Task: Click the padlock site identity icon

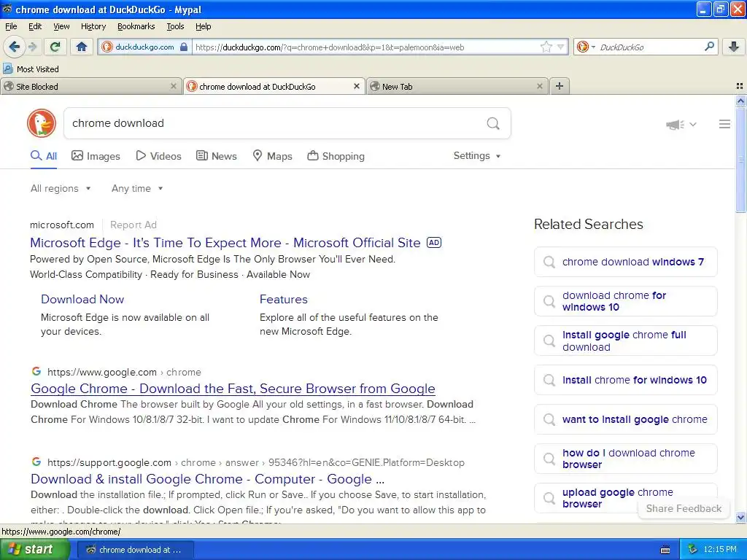Action: pyautogui.click(x=184, y=47)
